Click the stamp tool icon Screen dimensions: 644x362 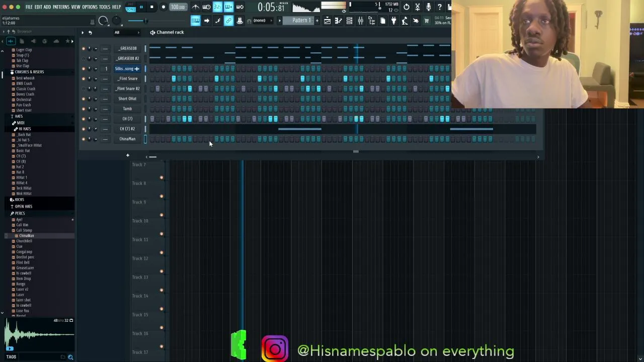coord(239,21)
